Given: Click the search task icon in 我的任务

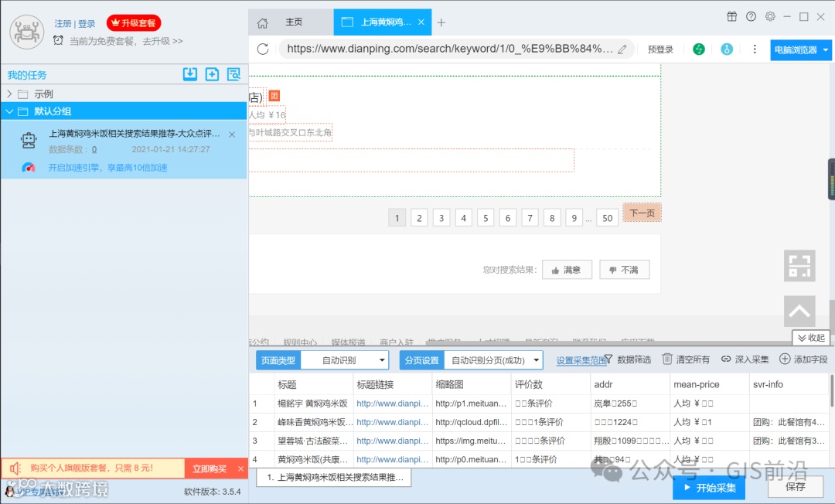Looking at the screenshot, I should pos(233,74).
